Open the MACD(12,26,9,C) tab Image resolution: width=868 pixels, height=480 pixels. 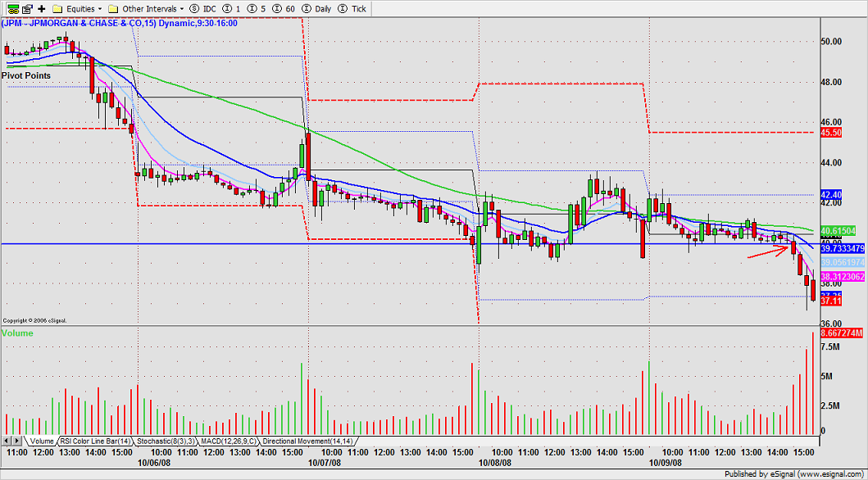point(228,442)
